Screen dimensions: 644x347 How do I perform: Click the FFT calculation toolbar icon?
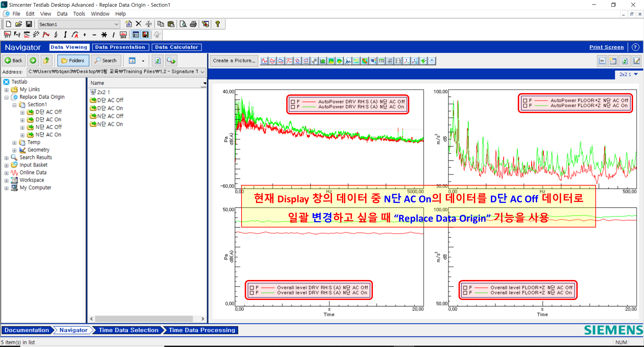point(7,34)
